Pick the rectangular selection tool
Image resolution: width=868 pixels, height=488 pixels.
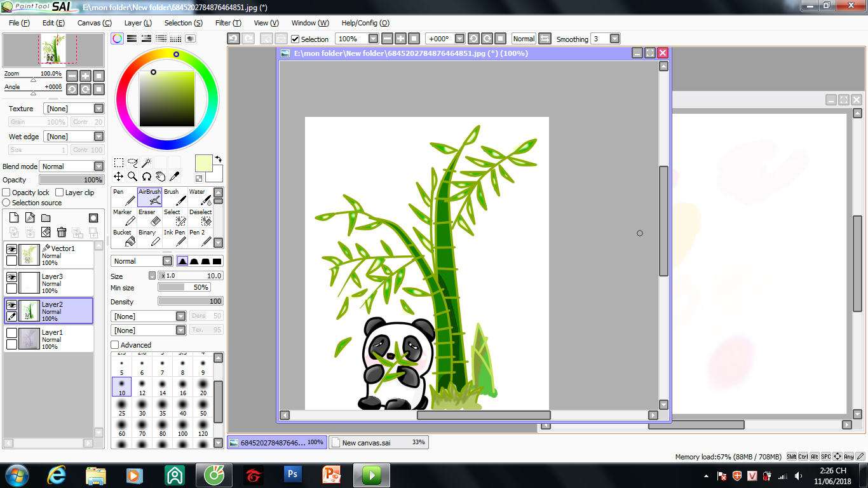pyautogui.click(x=118, y=163)
